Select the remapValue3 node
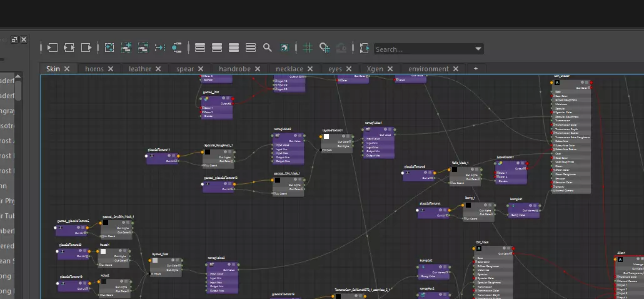Screen dimensions: 644x299 223,277
